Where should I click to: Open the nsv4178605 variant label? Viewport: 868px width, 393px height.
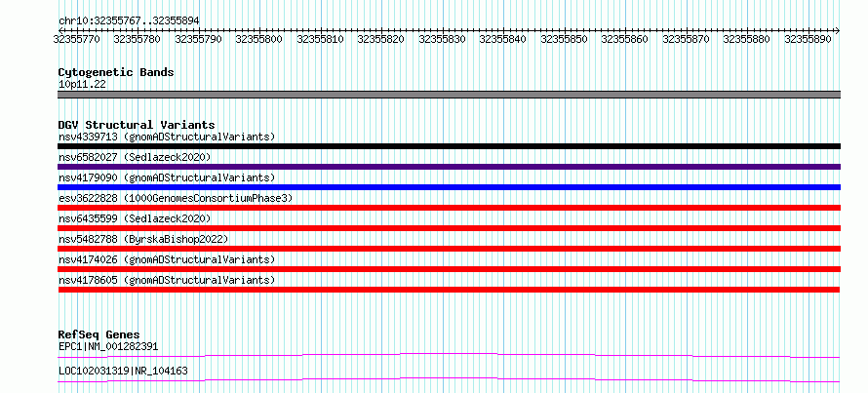(x=167, y=280)
